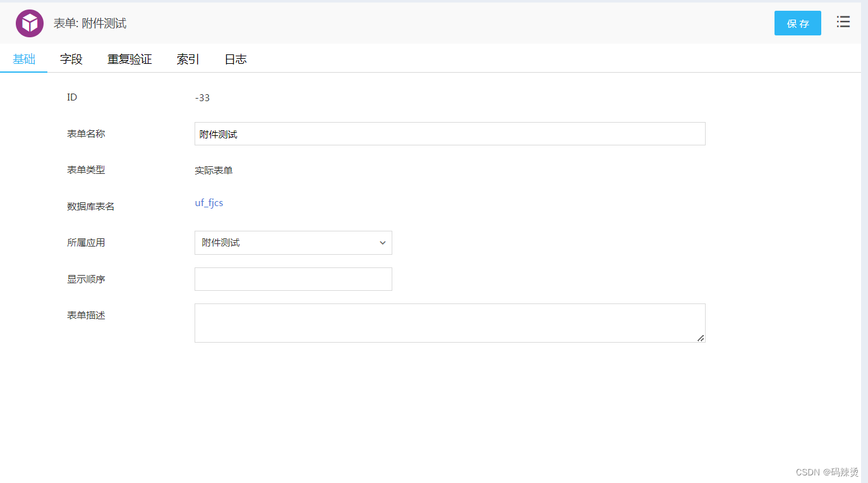The image size is (868, 483).
Task: Click the blue 保存 save button
Action: pyautogui.click(x=797, y=22)
